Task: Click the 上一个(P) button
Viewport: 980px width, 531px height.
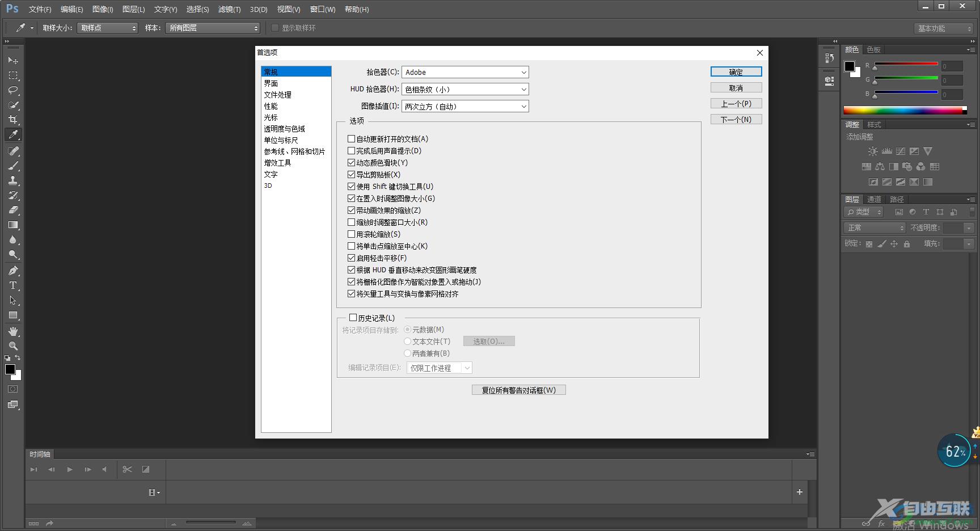Action: pyautogui.click(x=736, y=104)
